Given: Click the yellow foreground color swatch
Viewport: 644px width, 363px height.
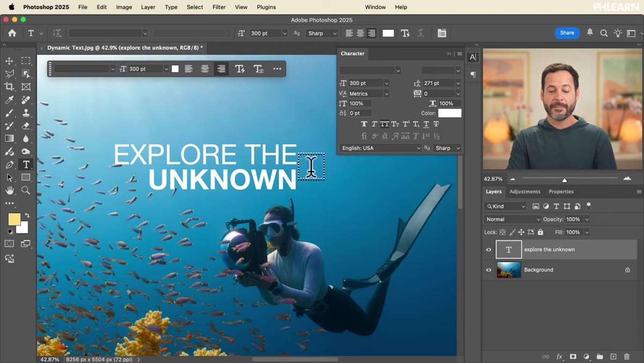Looking at the screenshot, I should tap(14, 219).
